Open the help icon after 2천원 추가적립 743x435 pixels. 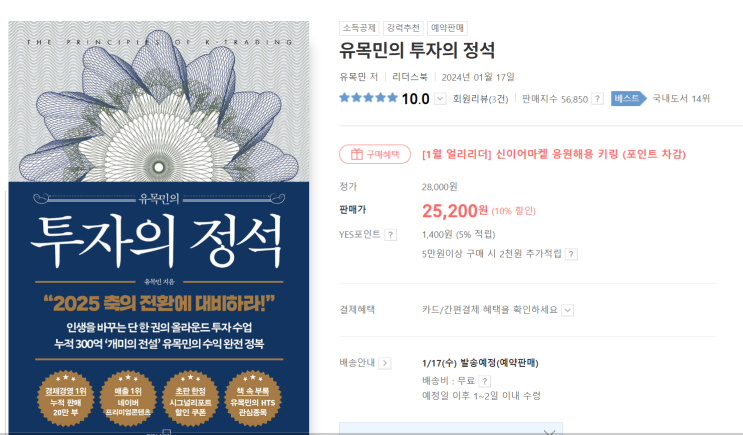coord(571,254)
